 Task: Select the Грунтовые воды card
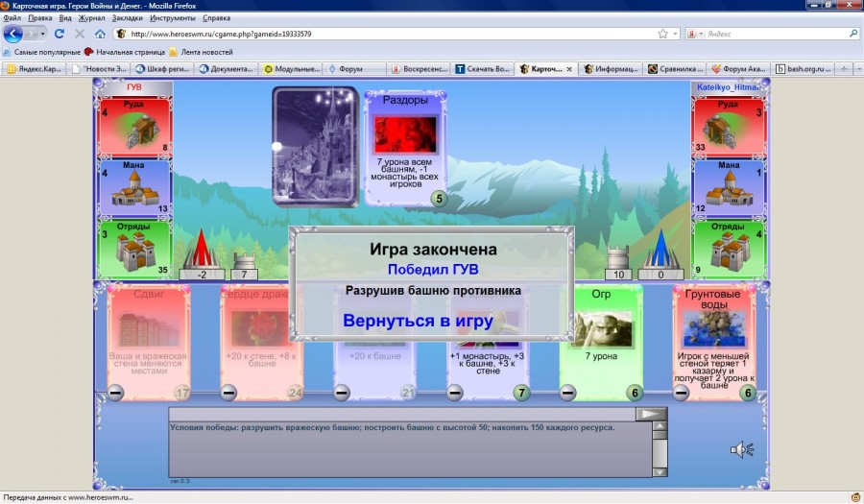click(x=714, y=342)
